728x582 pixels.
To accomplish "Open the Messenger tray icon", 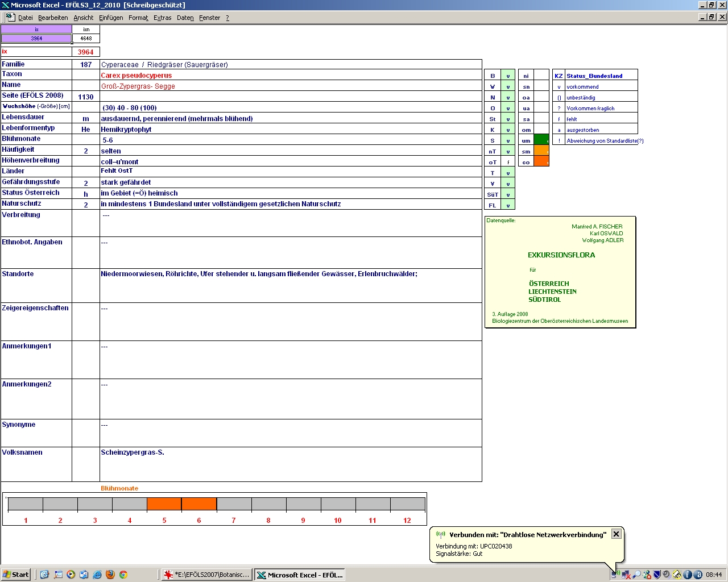I will click(647, 575).
